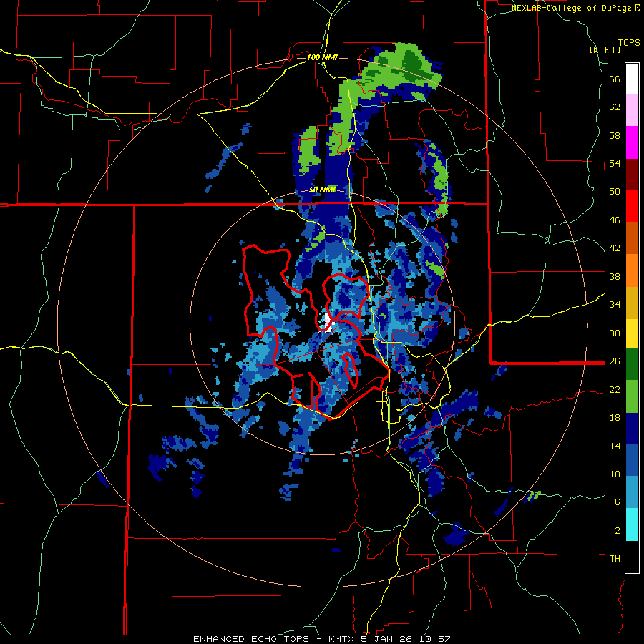The image size is (644, 644).
Task: Select the cyan legend swatch
Action: (632, 525)
